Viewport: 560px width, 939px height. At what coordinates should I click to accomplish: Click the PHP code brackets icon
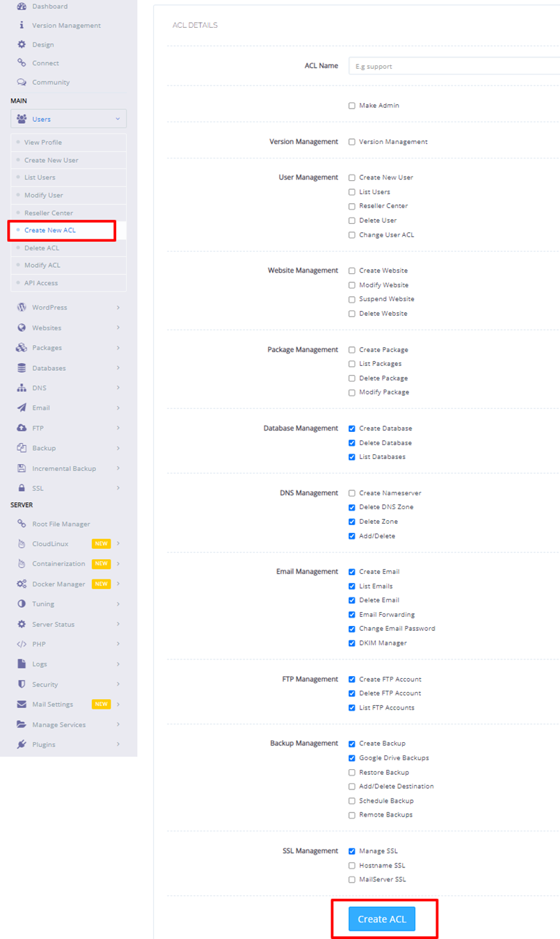(x=22, y=644)
